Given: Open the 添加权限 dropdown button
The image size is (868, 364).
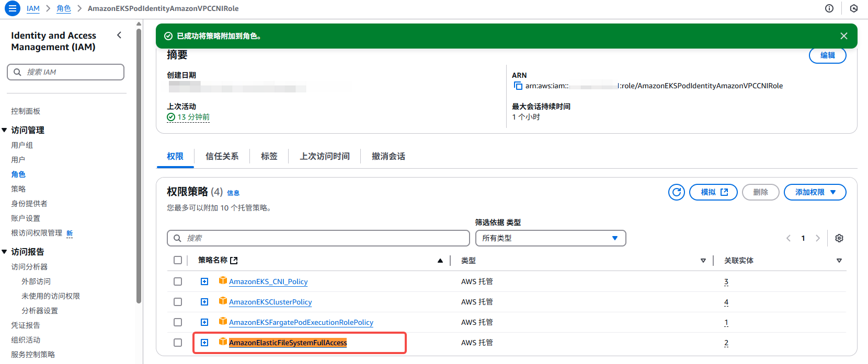Looking at the screenshot, I should (x=815, y=192).
